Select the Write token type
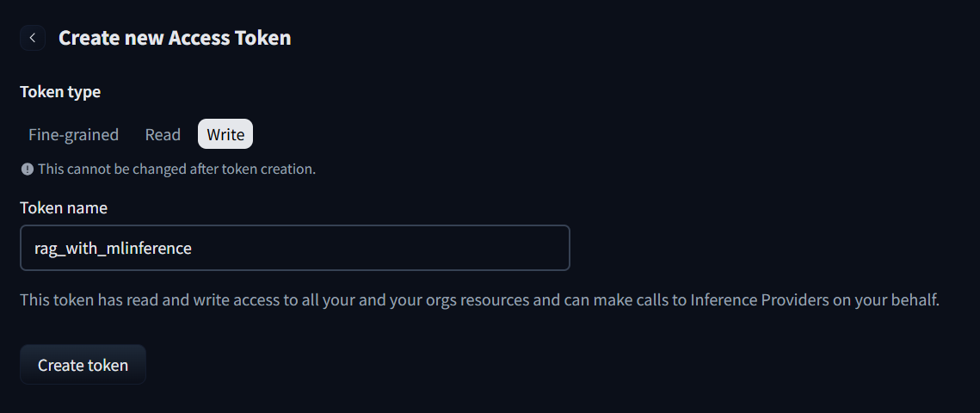The height and width of the screenshot is (413, 980). tap(225, 135)
